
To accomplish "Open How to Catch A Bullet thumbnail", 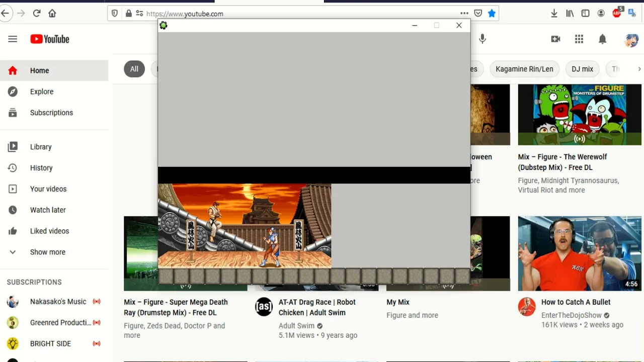I will click(580, 253).
